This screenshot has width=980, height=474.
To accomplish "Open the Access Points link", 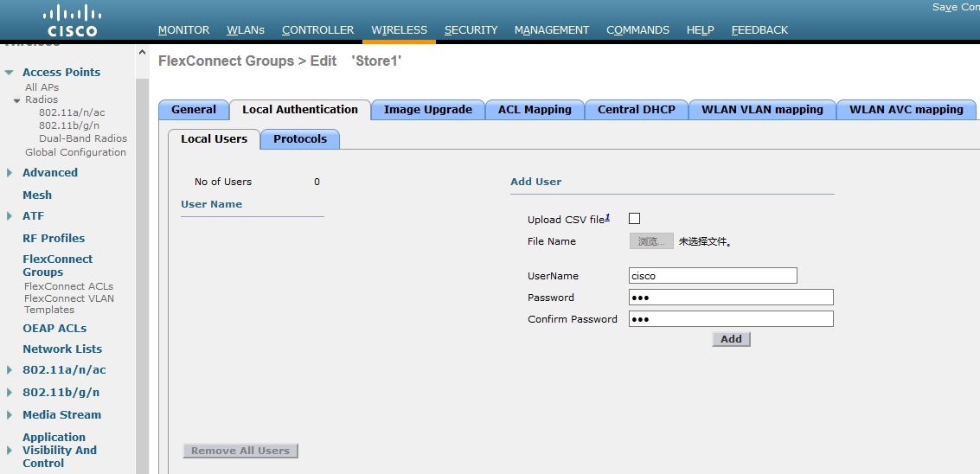I will (x=61, y=72).
